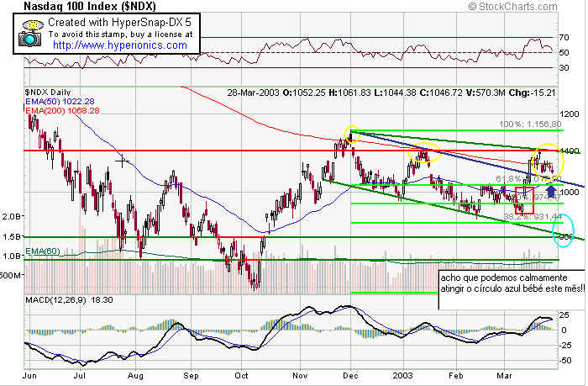Click the 'Mar' month label on time axis

pyautogui.click(x=504, y=375)
